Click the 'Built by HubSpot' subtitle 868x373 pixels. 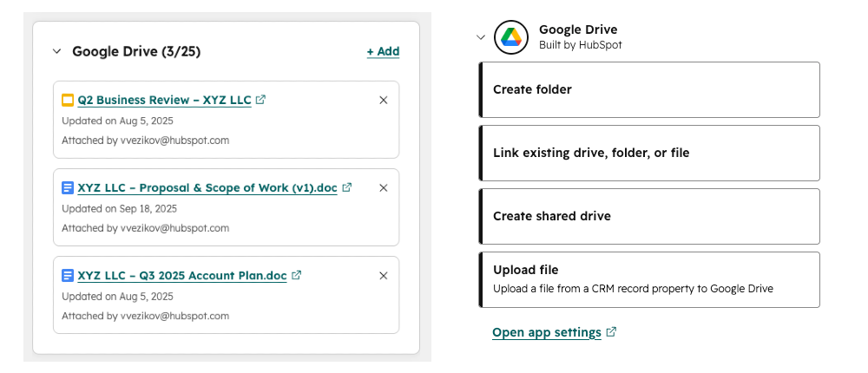click(580, 45)
